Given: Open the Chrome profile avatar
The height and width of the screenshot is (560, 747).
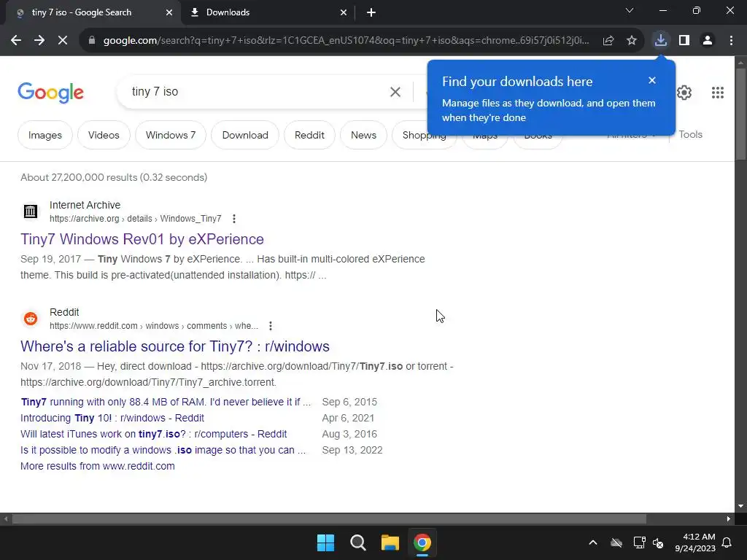Looking at the screenshot, I should pos(708,41).
